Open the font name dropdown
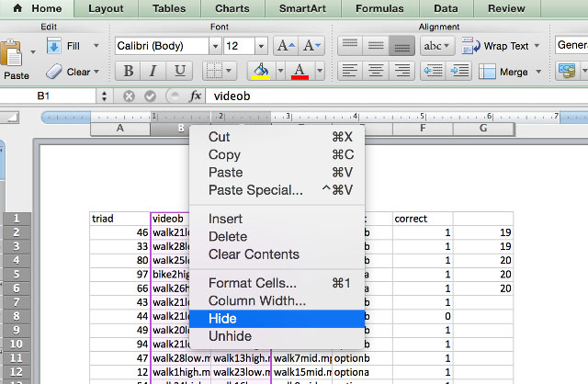Screen dimensions: 588x384 [215, 46]
